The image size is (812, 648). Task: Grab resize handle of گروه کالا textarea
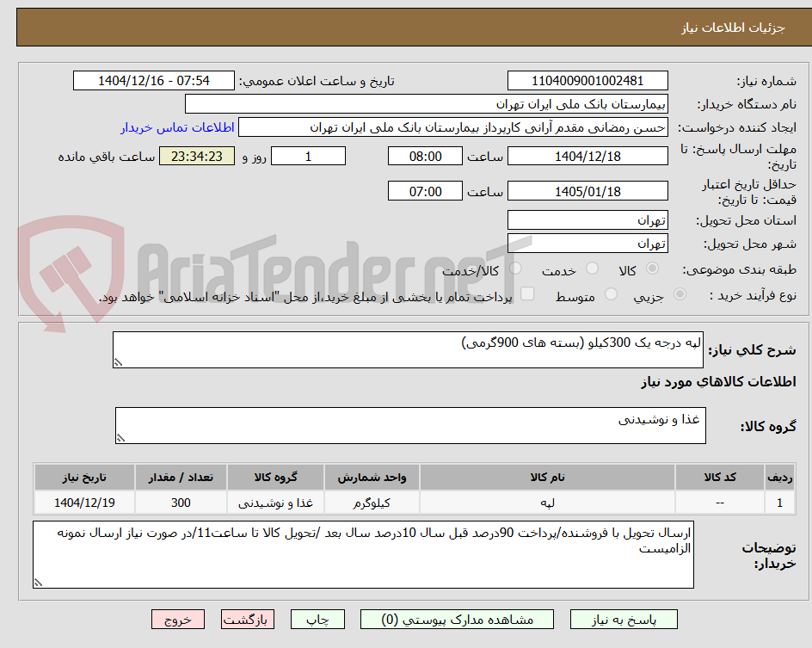[x=120, y=438]
